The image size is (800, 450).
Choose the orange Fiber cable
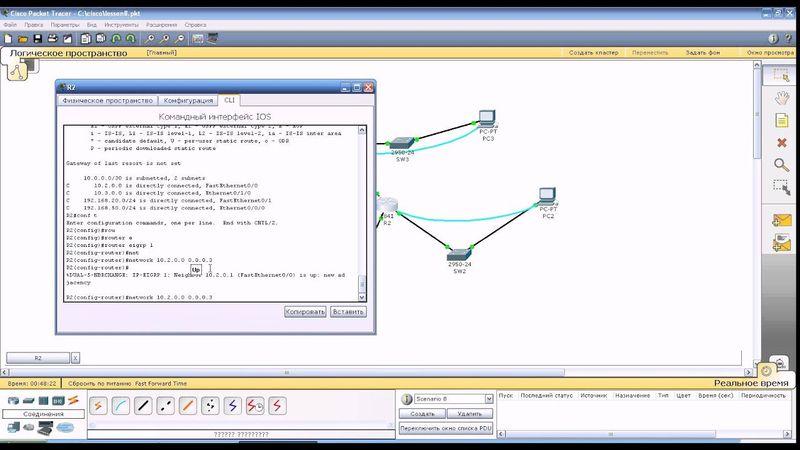click(188, 406)
